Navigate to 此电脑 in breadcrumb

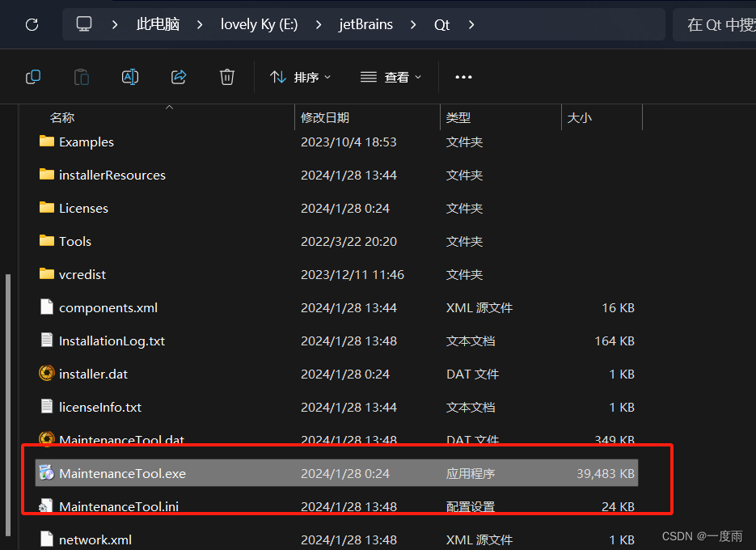158,24
